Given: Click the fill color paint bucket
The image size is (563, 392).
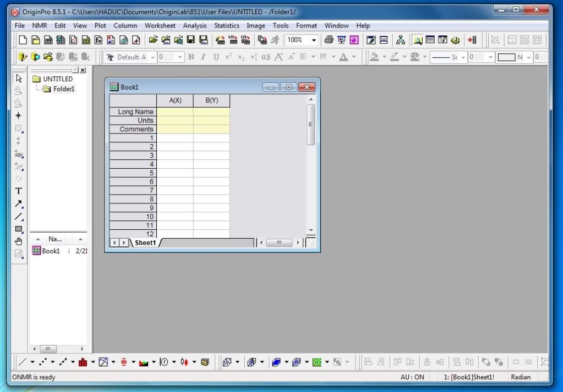Looking at the screenshot, I should (374, 57).
